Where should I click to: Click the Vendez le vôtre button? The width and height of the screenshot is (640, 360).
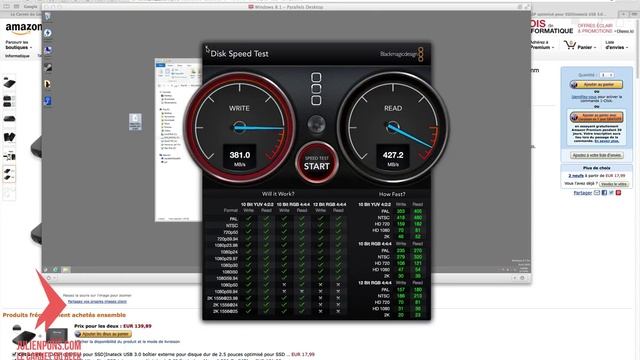click(613, 184)
